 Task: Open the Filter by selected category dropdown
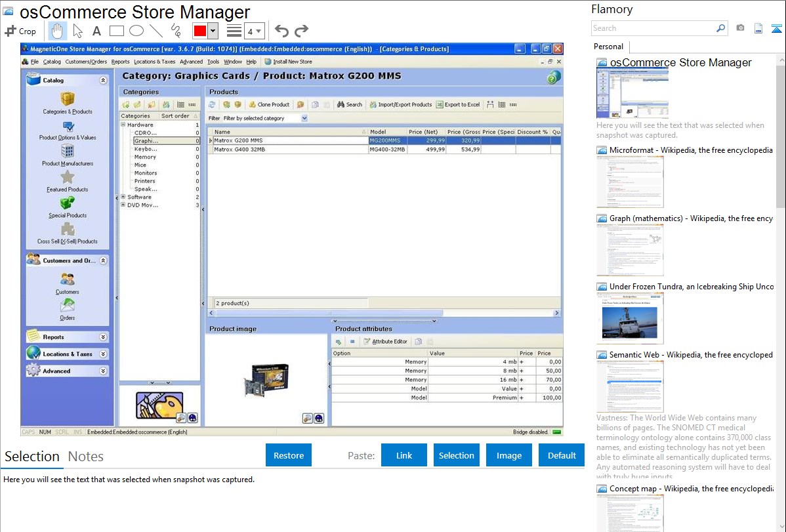(x=304, y=118)
